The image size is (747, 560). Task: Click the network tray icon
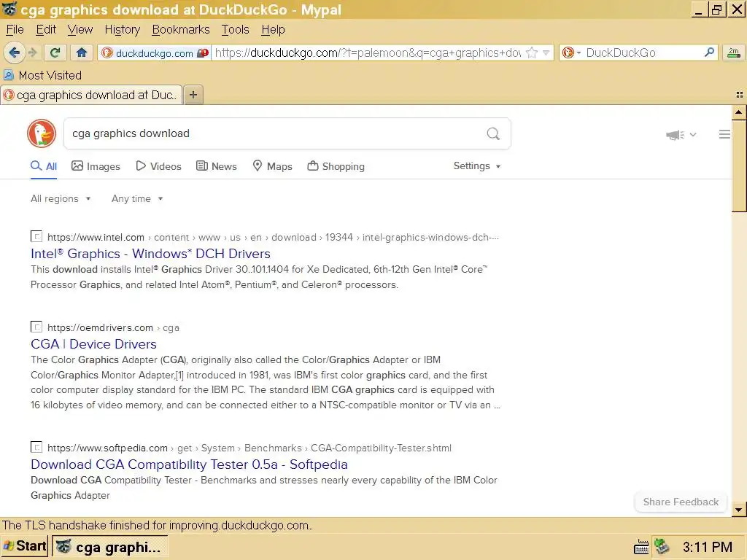pos(662,546)
